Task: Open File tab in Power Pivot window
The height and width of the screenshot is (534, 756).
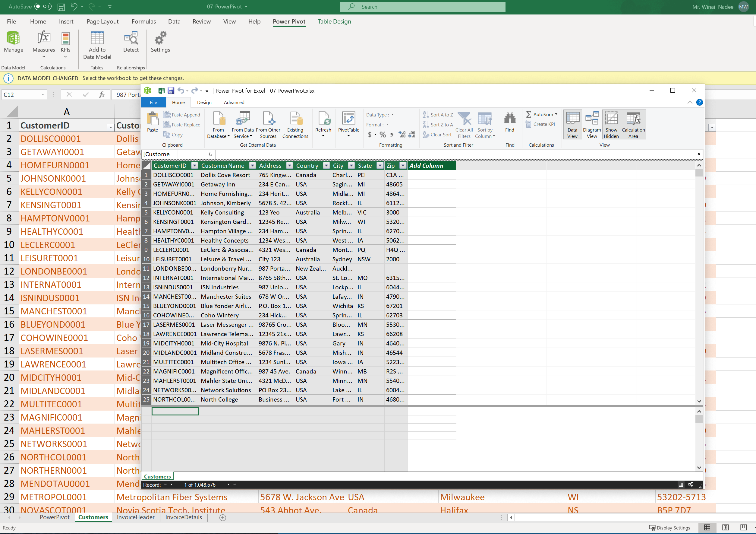Action: 153,103
